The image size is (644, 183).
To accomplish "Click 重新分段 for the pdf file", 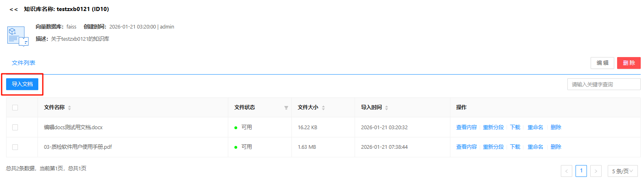I will (493, 147).
